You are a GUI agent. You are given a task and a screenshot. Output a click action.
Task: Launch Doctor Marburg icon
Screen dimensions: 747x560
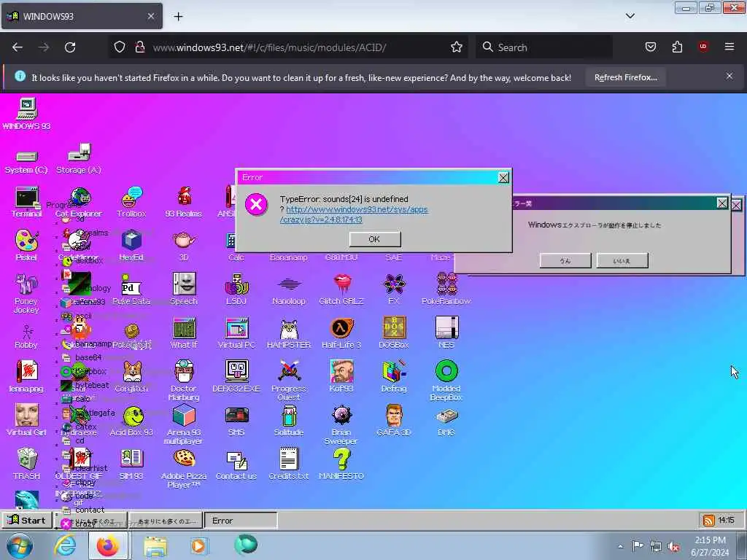pos(184,371)
